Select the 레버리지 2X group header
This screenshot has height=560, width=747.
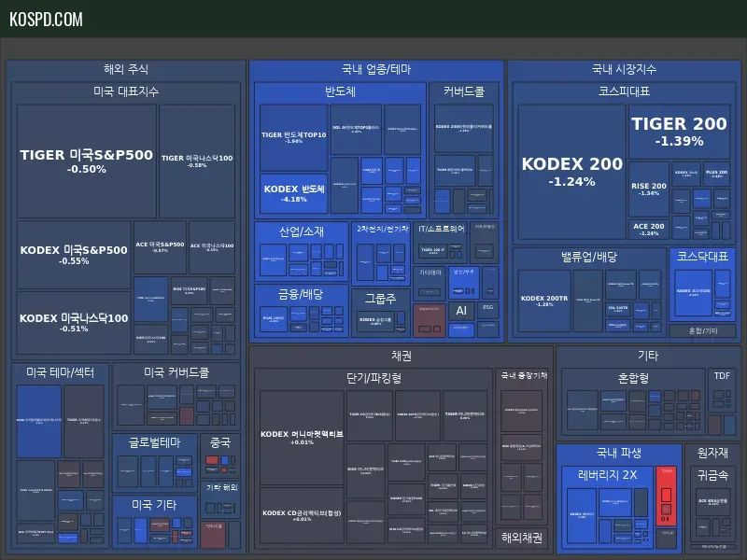[608, 475]
